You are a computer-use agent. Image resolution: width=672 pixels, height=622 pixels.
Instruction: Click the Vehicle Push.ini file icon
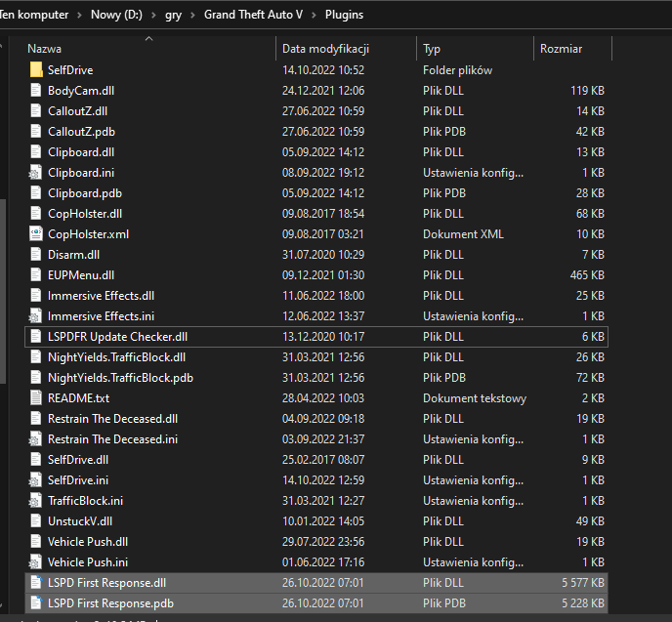[36, 562]
